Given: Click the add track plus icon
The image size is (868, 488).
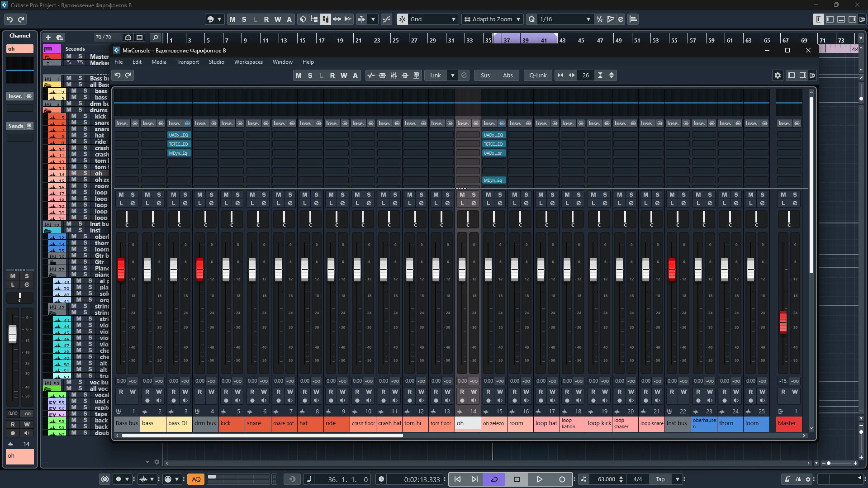Looking at the screenshot, I should pos(48,38).
